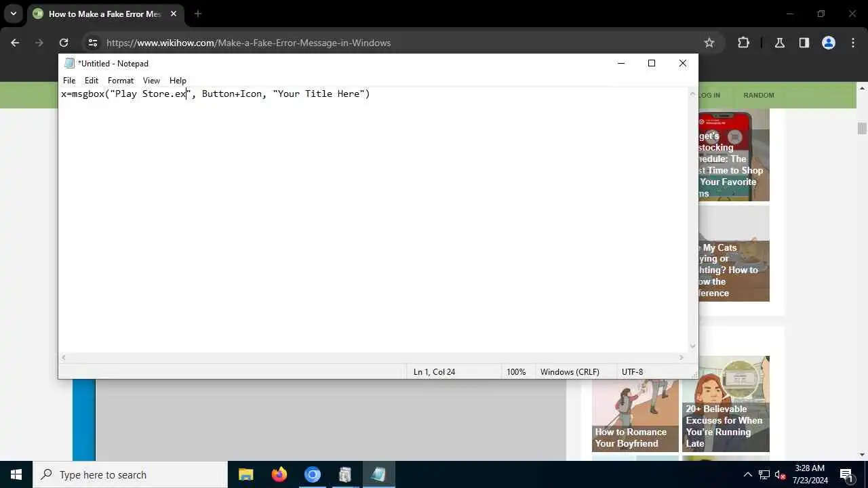Click Windows (CRLF) in the status bar
Screen dimensions: 868x488
click(570, 371)
